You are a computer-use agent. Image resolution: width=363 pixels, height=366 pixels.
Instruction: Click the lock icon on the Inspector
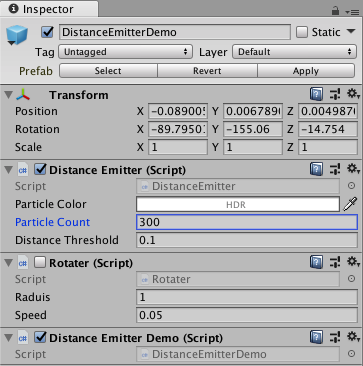[336, 11]
